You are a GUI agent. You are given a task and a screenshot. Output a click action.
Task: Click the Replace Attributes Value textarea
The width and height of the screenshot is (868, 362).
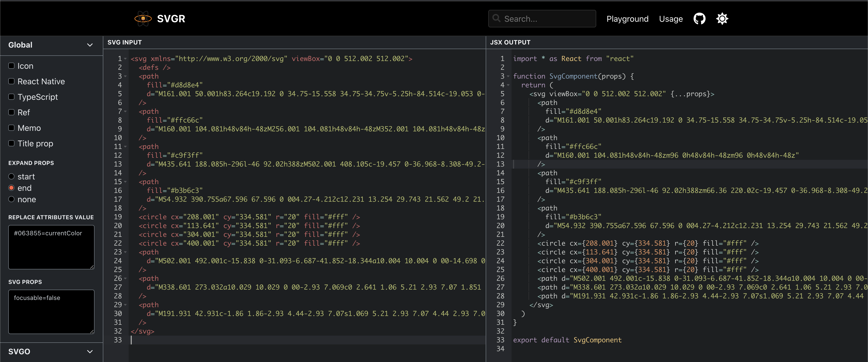(51, 247)
